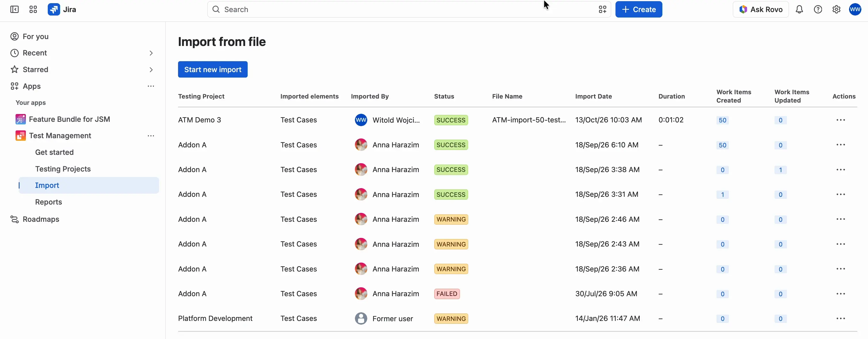Open the app switcher grid icon
The image size is (868, 339).
[x=33, y=9]
